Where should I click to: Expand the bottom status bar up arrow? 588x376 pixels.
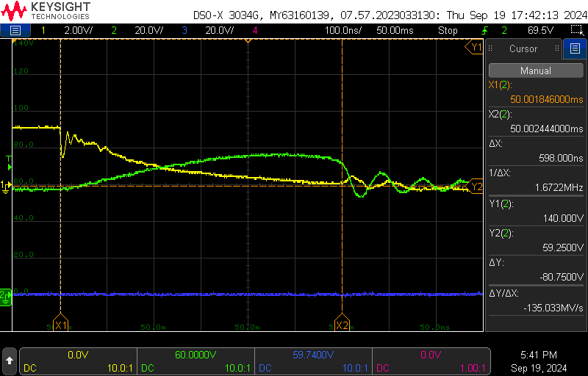click(x=10, y=361)
